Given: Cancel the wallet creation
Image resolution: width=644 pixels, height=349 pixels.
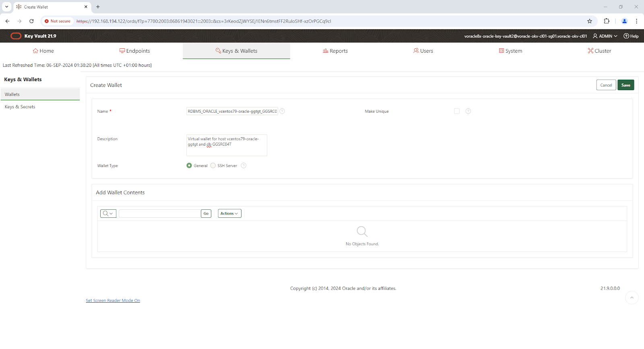Looking at the screenshot, I should pyautogui.click(x=606, y=85).
